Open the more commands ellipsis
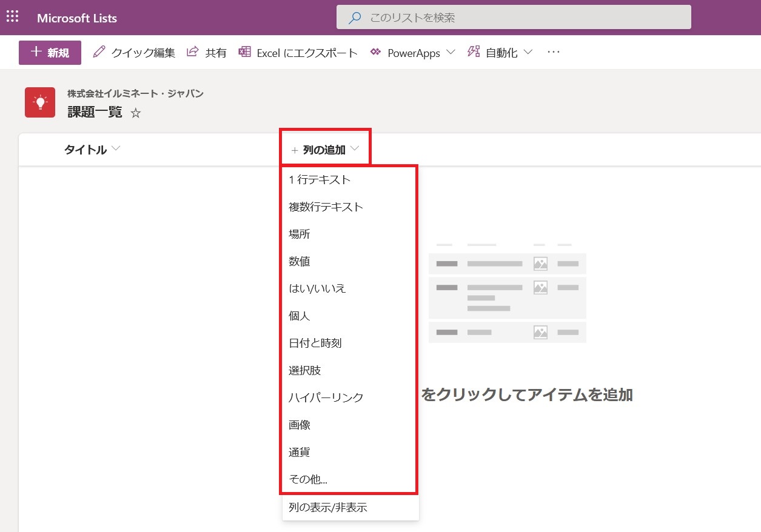This screenshot has width=761, height=532. coord(553,52)
